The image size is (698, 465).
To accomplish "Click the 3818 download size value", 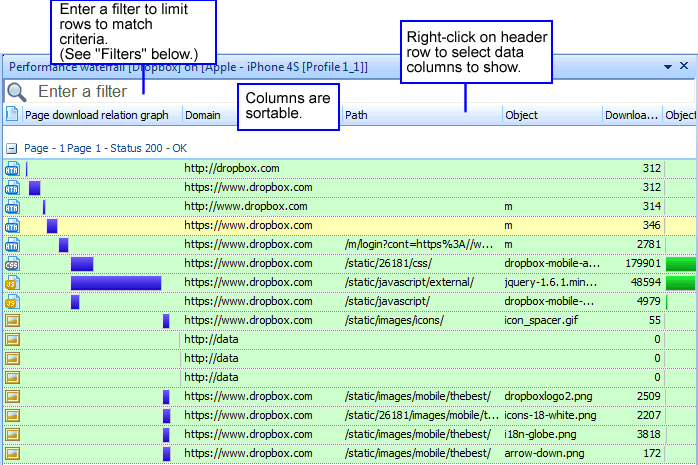I will [x=649, y=434].
